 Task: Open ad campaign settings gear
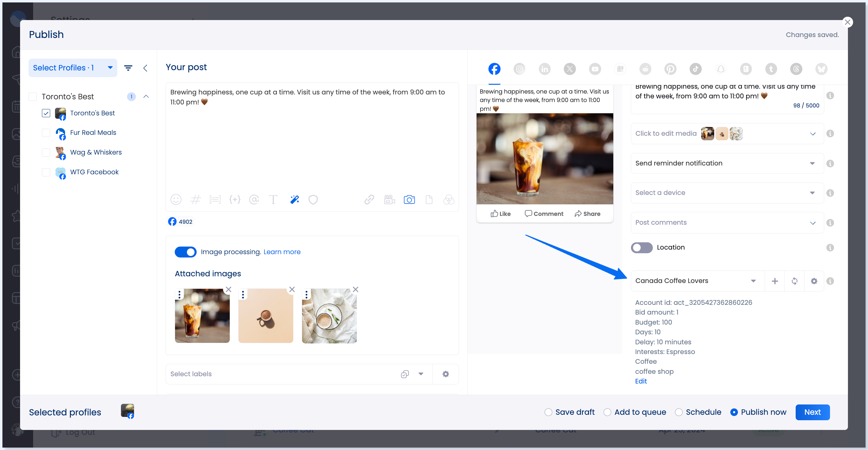814,281
